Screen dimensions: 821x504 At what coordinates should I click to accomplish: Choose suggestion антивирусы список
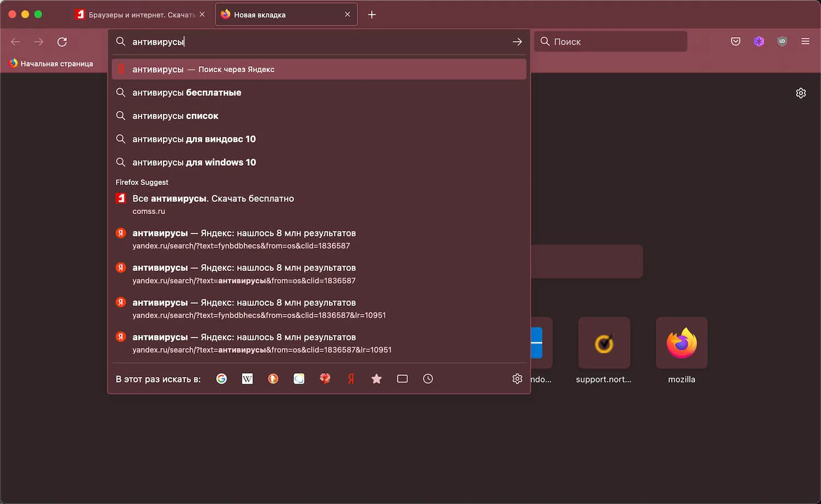319,116
